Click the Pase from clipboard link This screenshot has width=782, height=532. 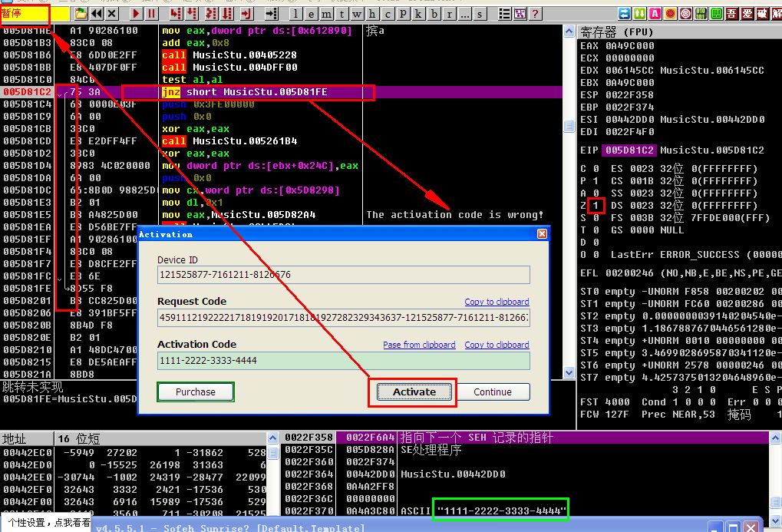click(x=419, y=345)
